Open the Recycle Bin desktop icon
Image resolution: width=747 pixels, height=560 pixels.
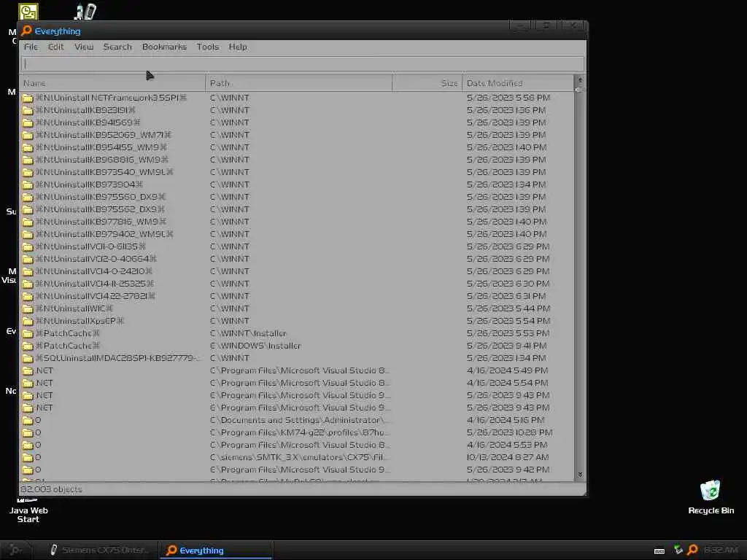pyautogui.click(x=711, y=497)
